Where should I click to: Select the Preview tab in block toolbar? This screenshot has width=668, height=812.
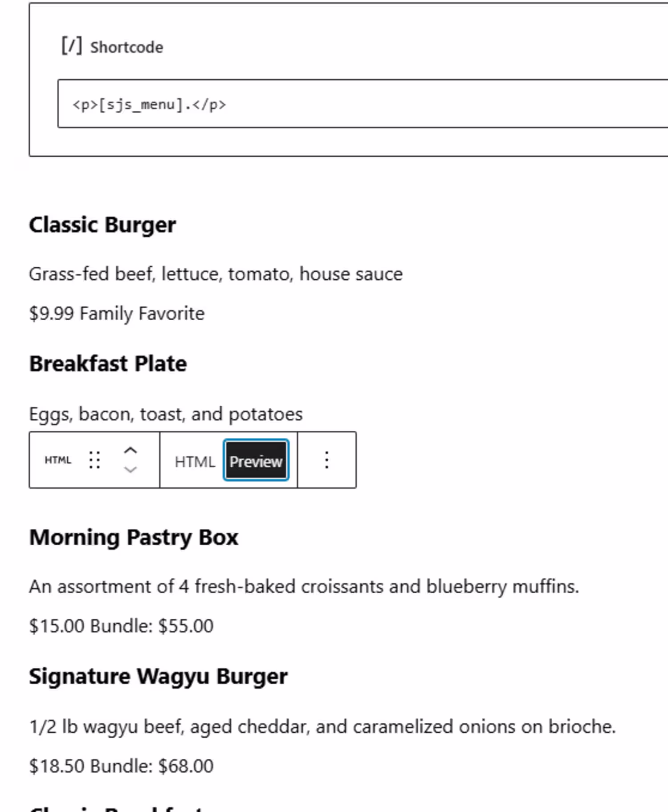pyautogui.click(x=256, y=461)
